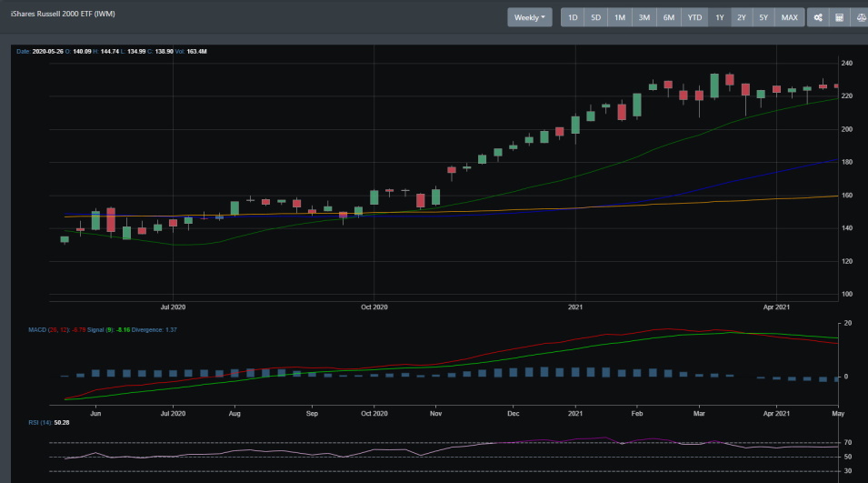The width and height of the screenshot is (868, 483).
Task: Select the 1Y time range
Action: click(x=719, y=17)
